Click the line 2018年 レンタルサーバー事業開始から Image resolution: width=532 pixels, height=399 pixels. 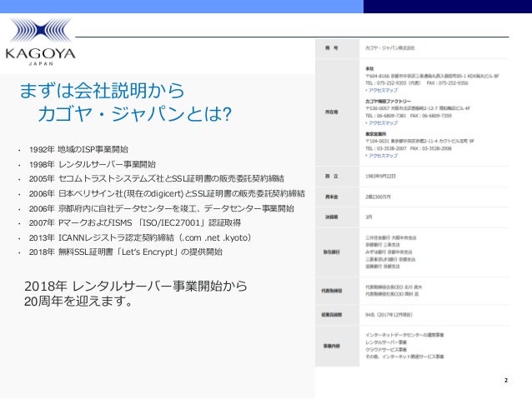coord(136,286)
